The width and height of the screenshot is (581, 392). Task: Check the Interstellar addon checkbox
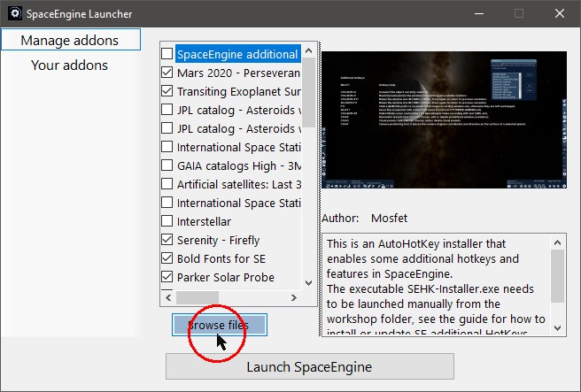(x=167, y=221)
